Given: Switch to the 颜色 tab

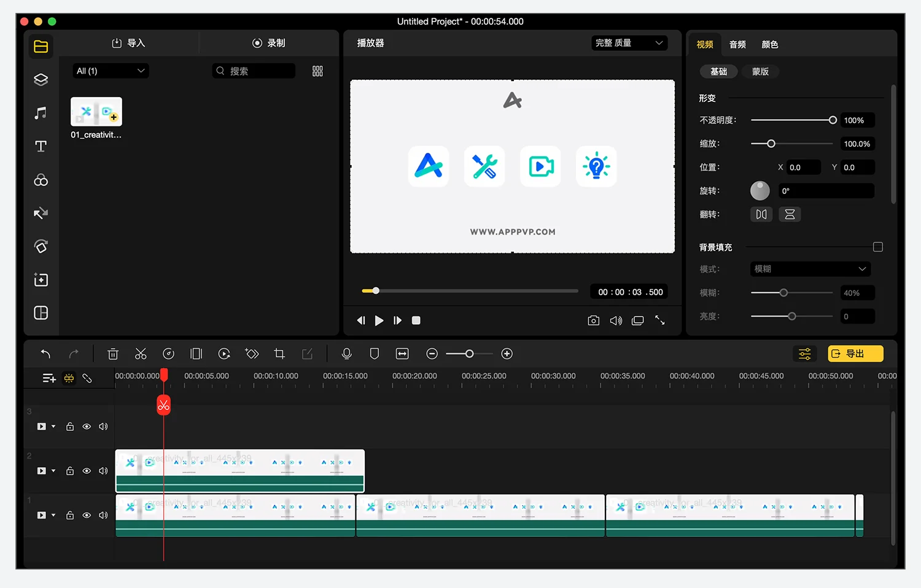Looking at the screenshot, I should pyautogui.click(x=770, y=45).
